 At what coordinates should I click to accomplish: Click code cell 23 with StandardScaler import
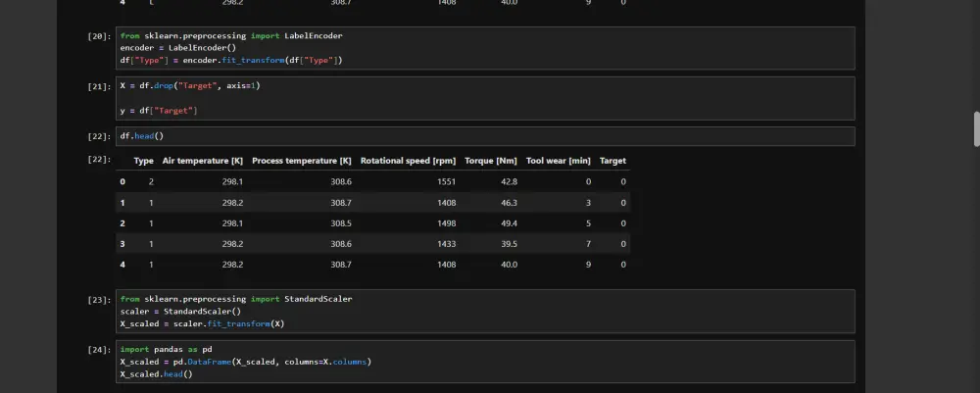click(x=485, y=311)
